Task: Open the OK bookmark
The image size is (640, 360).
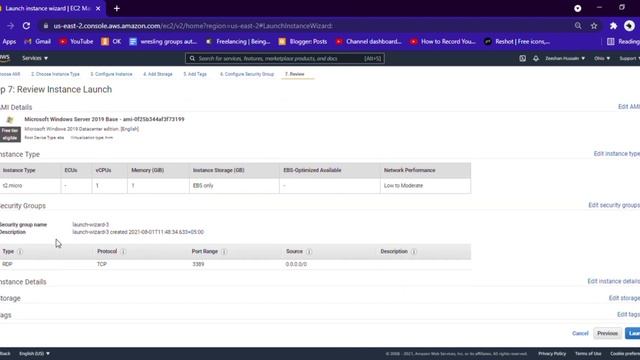Action: (111, 42)
